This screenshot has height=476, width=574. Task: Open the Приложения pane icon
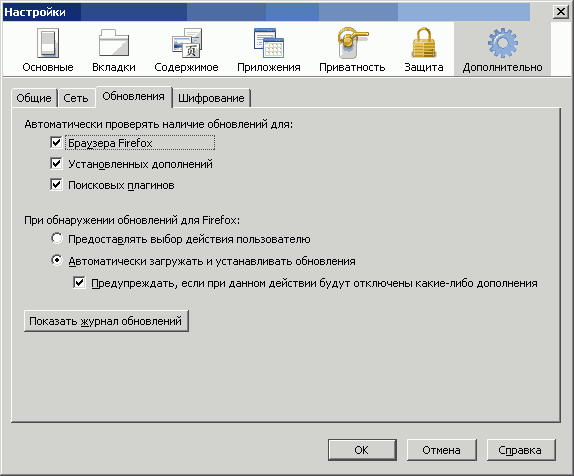269,44
